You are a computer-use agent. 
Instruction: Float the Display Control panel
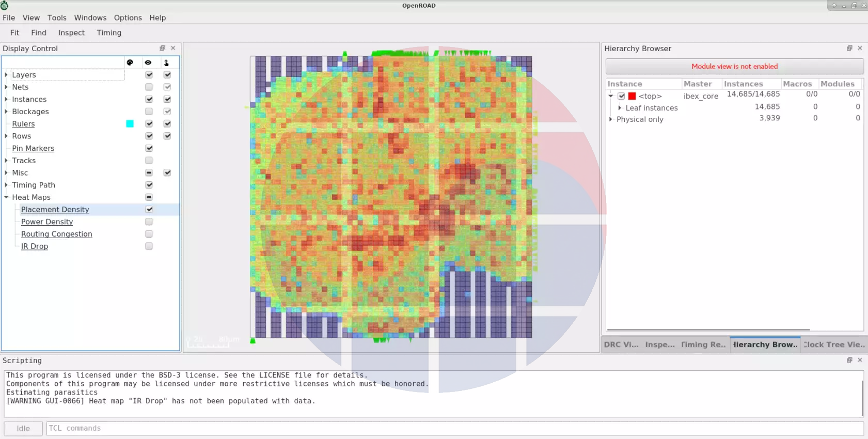click(x=163, y=48)
